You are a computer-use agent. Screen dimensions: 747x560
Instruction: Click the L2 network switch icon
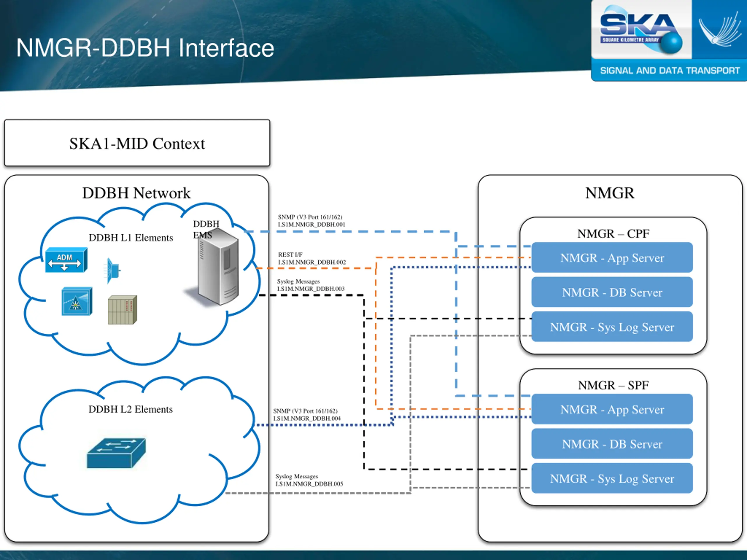[116, 453]
